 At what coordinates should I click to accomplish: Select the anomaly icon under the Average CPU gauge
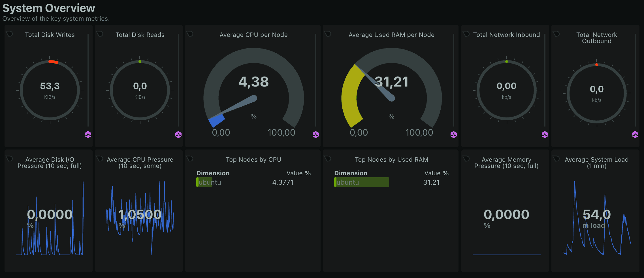click(x=315, y=135)
